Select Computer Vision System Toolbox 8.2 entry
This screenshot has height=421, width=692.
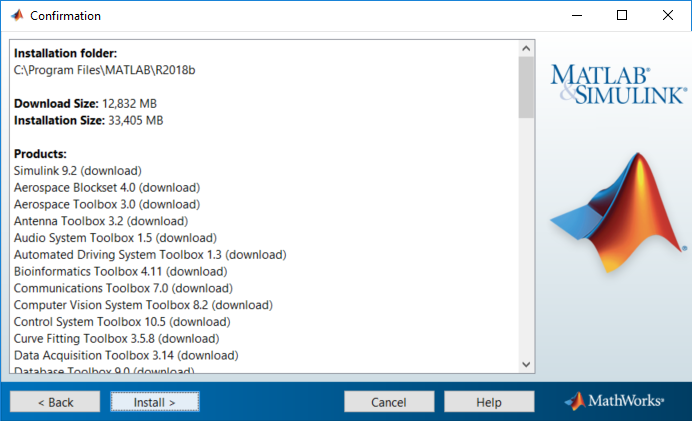click(x=143, y=305)
